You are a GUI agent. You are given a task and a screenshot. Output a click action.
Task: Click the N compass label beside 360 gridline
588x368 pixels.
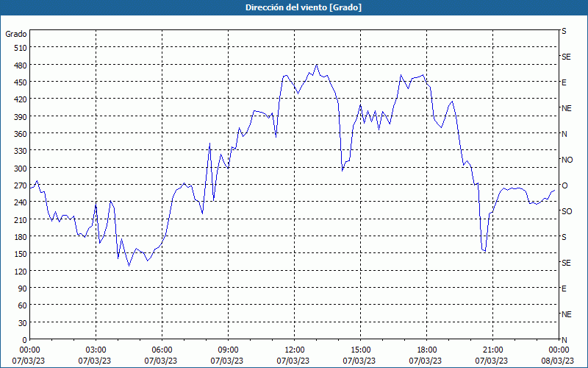[564, 134]
